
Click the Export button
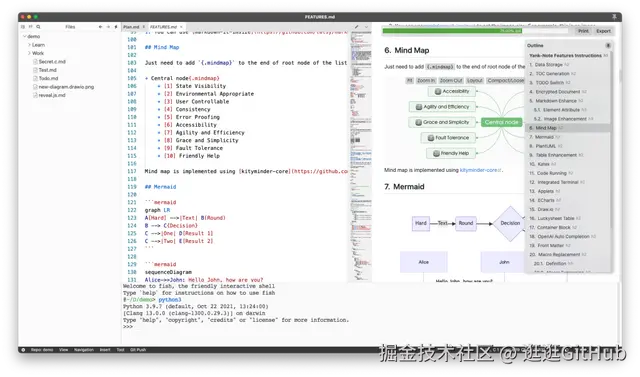pyautogui.click(x=603, y=31)
